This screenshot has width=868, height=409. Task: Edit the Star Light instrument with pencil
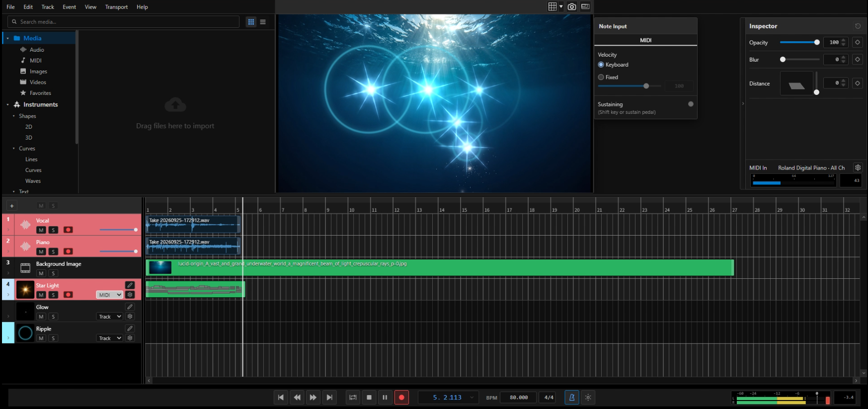[x=130, y=285]
